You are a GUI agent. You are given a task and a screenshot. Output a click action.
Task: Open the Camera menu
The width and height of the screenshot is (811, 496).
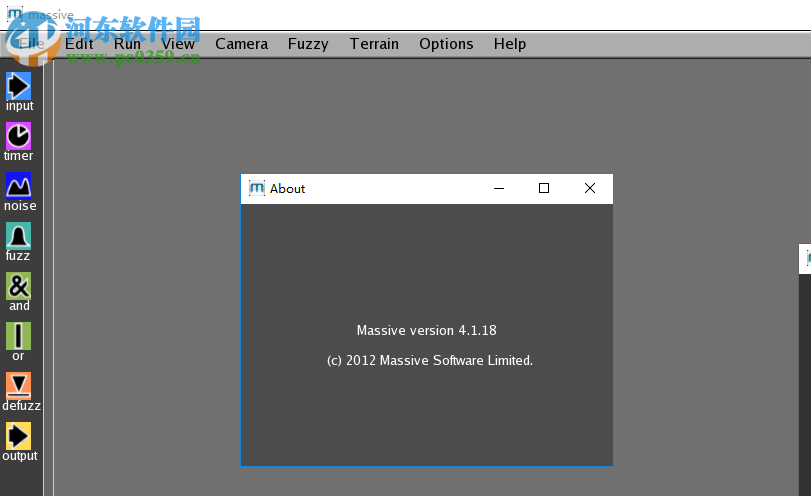[242, 44]
